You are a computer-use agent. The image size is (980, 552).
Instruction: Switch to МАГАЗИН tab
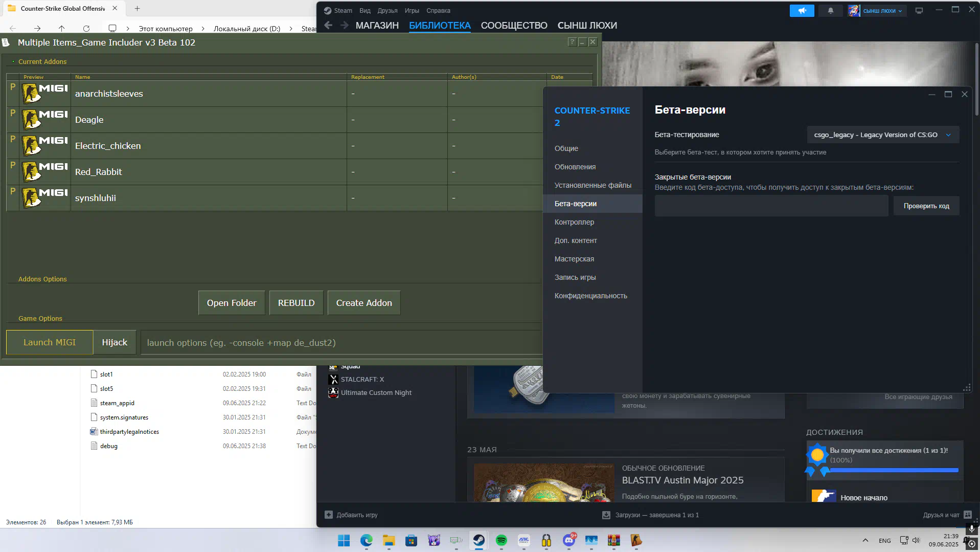[377, 25]
